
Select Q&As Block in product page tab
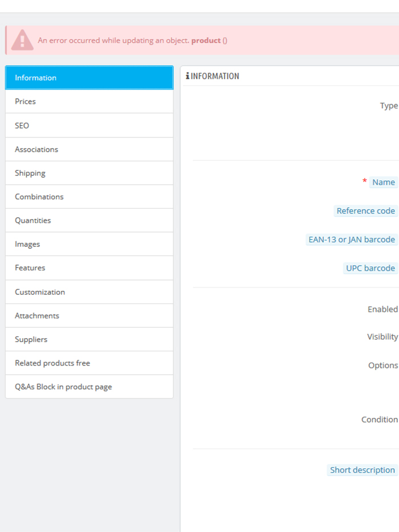point(89,387)
